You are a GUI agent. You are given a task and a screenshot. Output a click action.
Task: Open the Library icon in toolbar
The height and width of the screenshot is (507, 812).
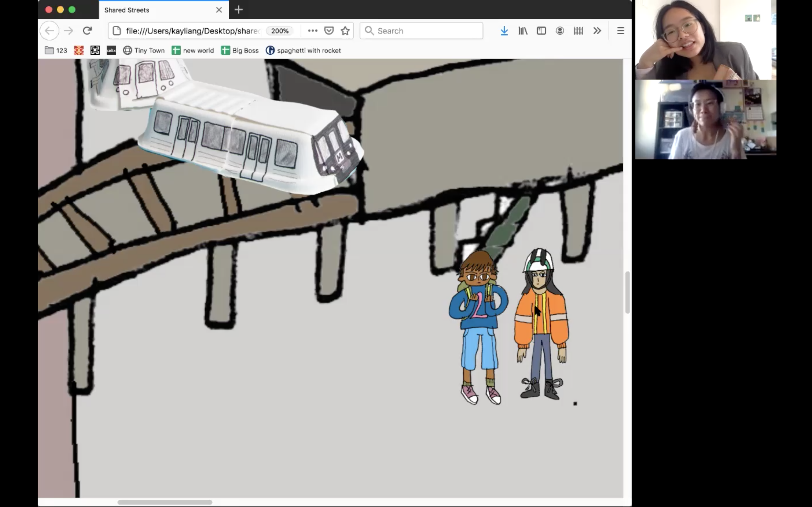(523, 31)
